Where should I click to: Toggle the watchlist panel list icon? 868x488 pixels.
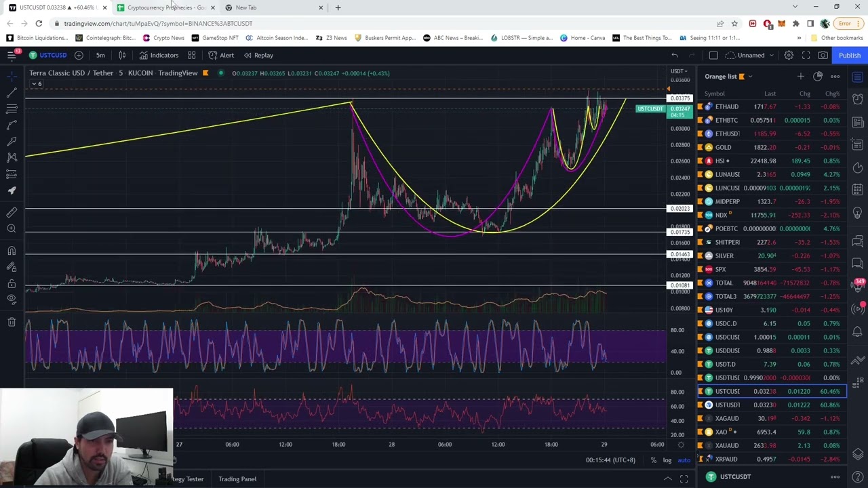(x=858, y=77)
